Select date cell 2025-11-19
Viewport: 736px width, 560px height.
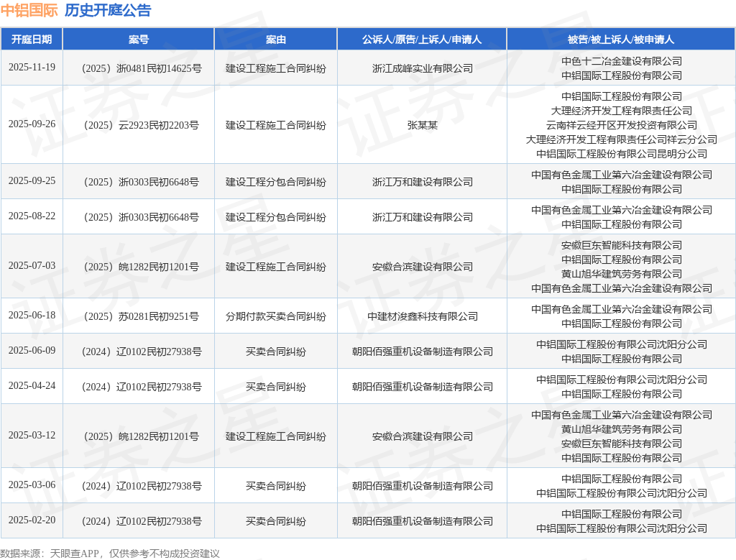click(x=32, y=67)
